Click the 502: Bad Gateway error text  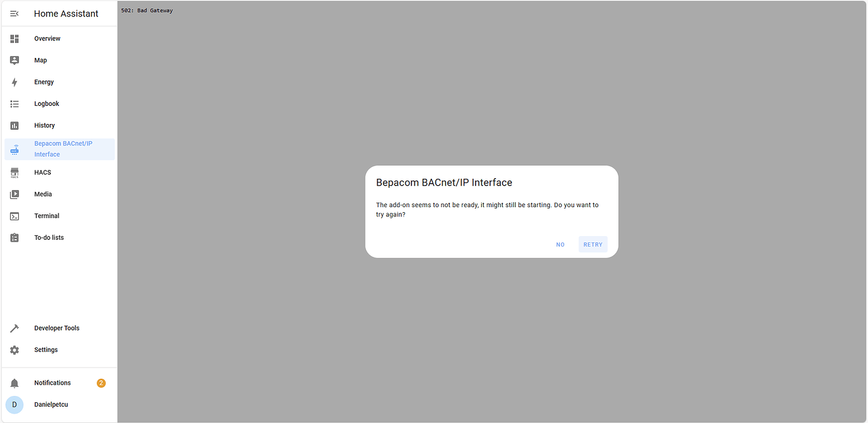147,11
